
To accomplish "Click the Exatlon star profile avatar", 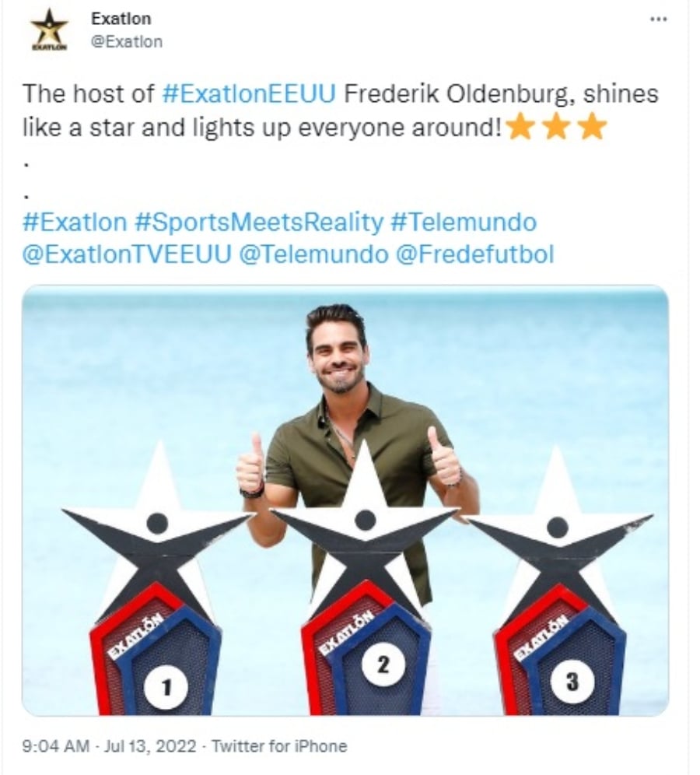I will (x=49, y=30).
